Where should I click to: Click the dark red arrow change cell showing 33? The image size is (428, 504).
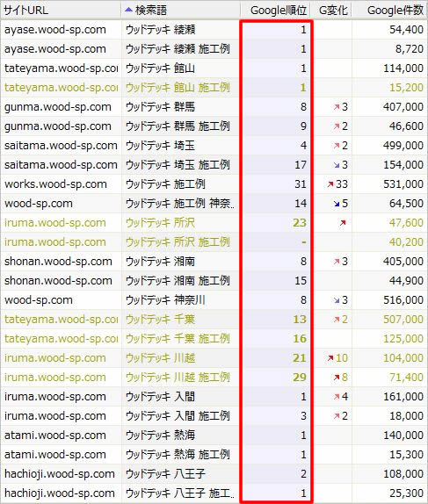tap(337, 184)
